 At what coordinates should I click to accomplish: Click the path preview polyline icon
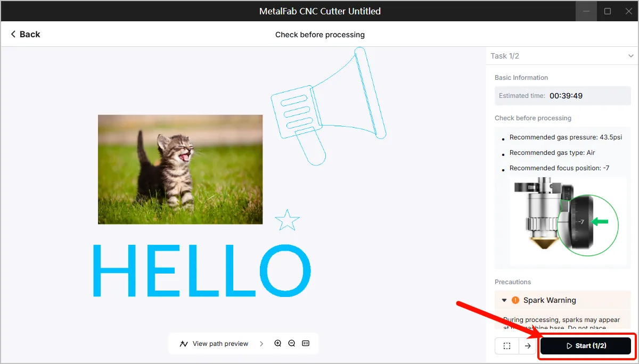point(184,344)
